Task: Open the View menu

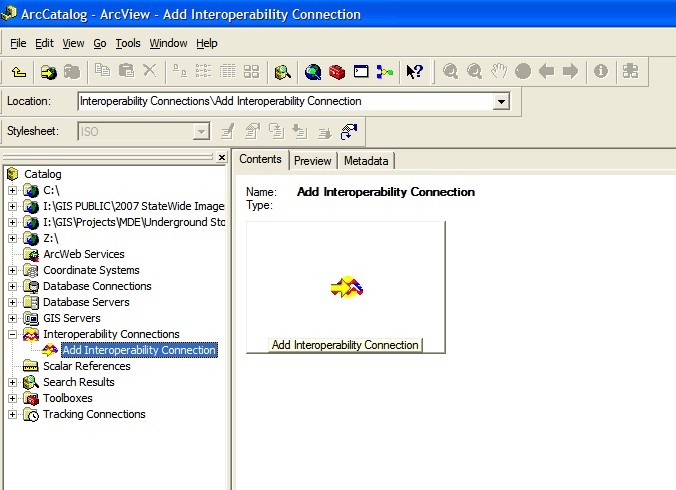Action: pyautogui.click(x=73, y=43)
